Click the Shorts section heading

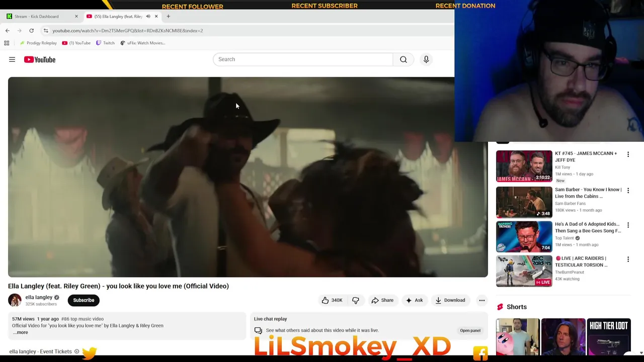[517, 307]
